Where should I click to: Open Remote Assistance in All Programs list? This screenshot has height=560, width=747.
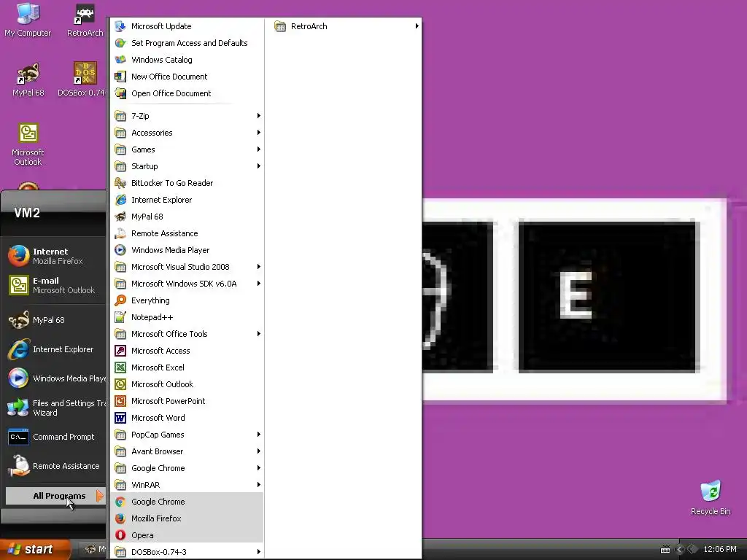187,233
